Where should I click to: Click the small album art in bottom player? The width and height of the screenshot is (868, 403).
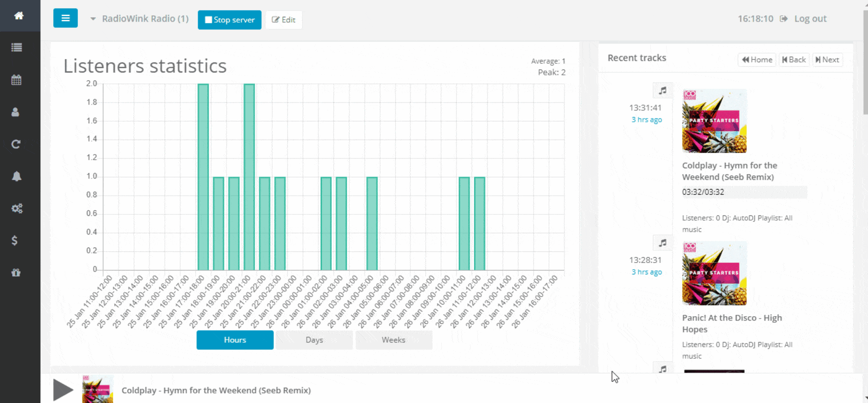click(98, 389)
